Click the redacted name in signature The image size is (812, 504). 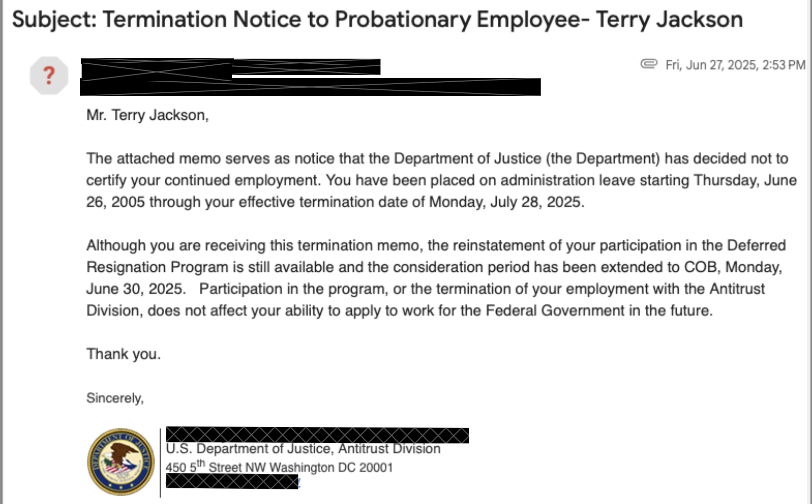[317, 435]
